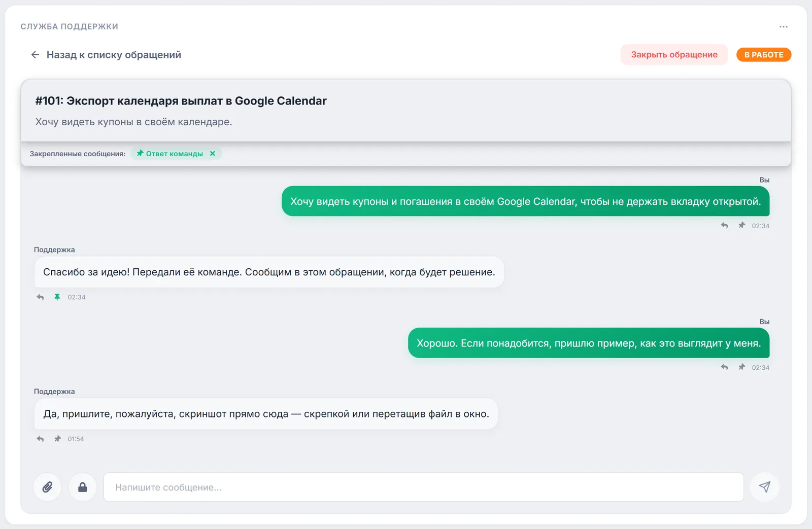Click the paperclip attach file icon

[x=47, y=487]
